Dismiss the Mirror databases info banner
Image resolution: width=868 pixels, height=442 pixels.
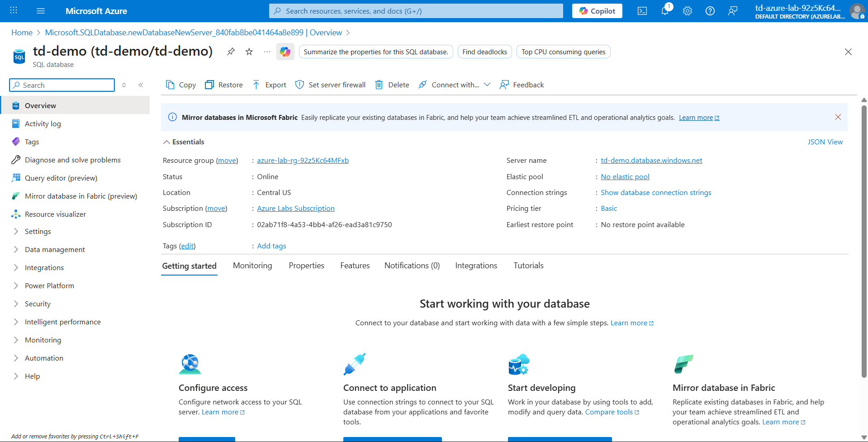point(838,117)
